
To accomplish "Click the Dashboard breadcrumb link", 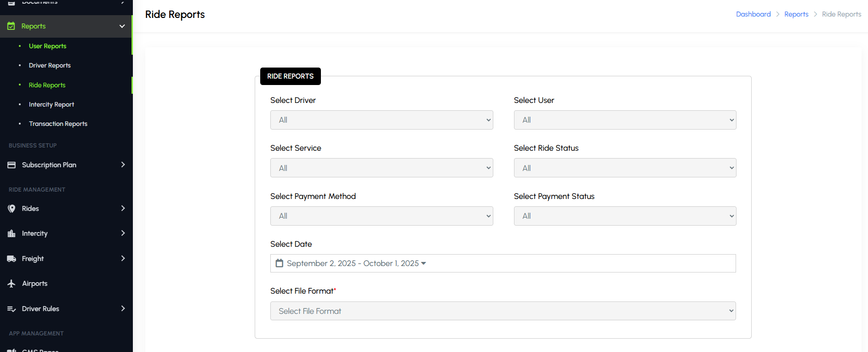I will point(753,14).
